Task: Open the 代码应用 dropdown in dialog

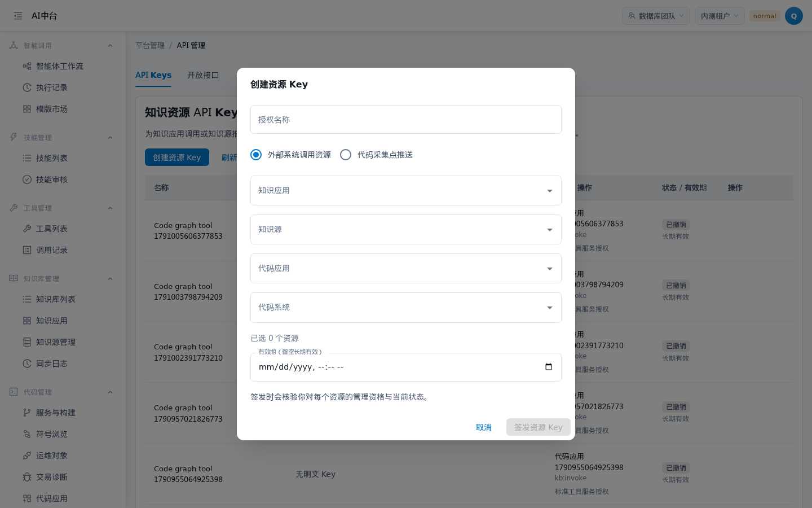Action: [406, 269]
